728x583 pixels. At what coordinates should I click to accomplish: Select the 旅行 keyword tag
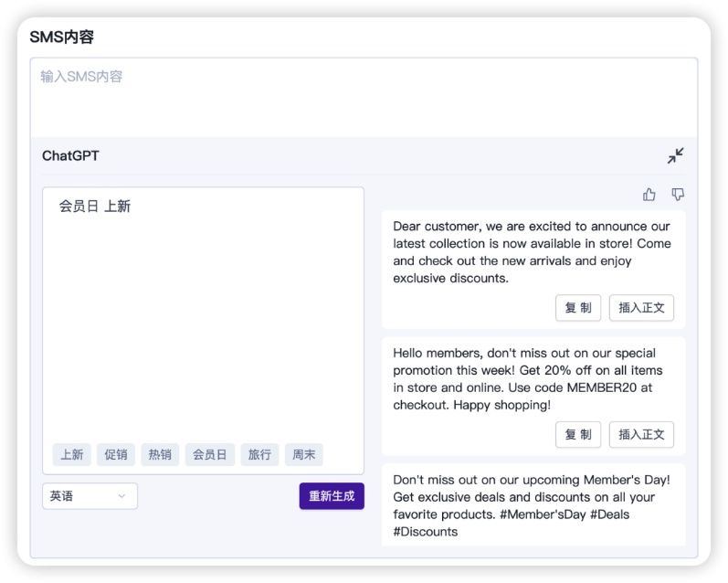pyautogui.click(x=259, y=454)
